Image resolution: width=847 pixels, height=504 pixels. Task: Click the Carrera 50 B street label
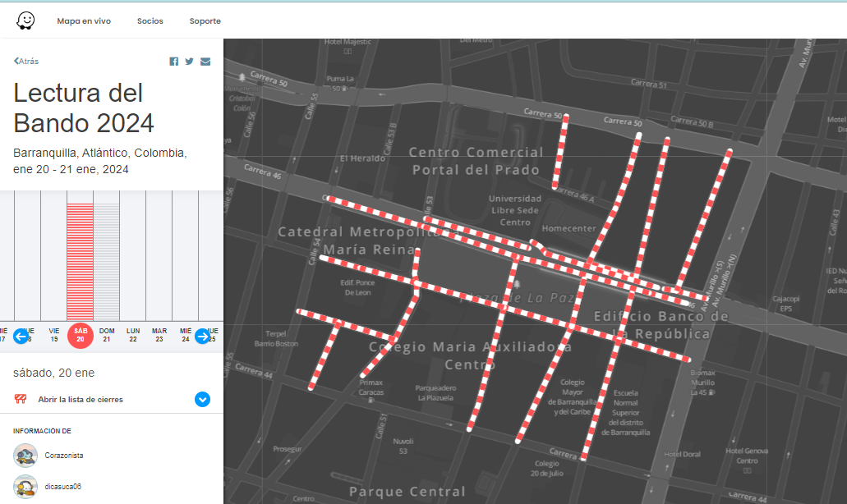[692, 121]
